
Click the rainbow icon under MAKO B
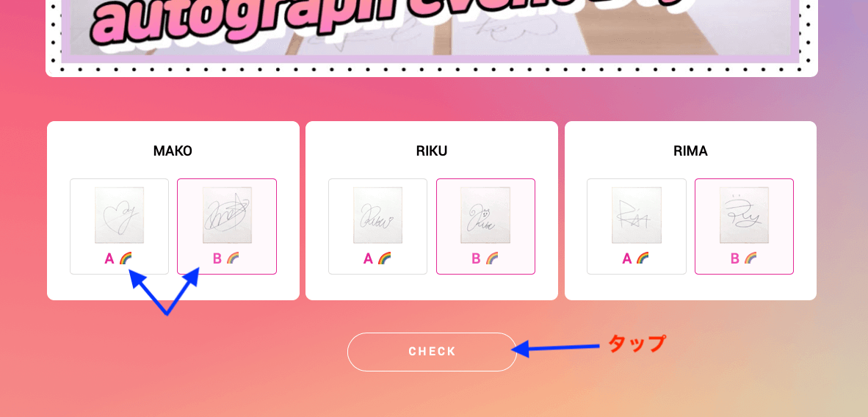[233, 258]
